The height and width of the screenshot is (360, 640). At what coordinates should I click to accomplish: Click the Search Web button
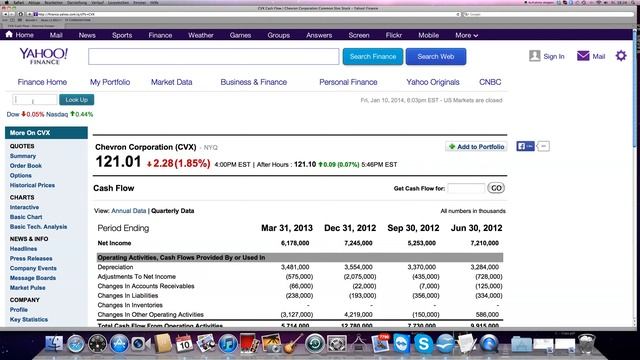coord(436,56)
